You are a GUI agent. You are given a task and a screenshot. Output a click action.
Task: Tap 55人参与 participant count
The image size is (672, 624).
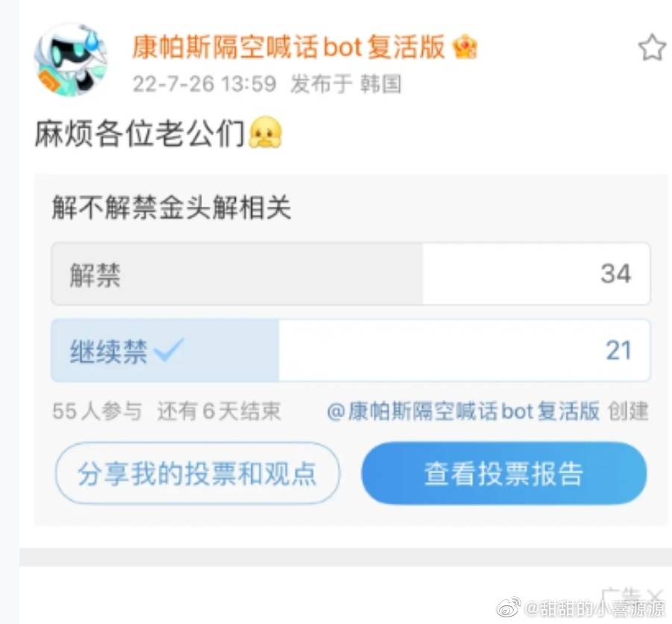coord(97,411)
